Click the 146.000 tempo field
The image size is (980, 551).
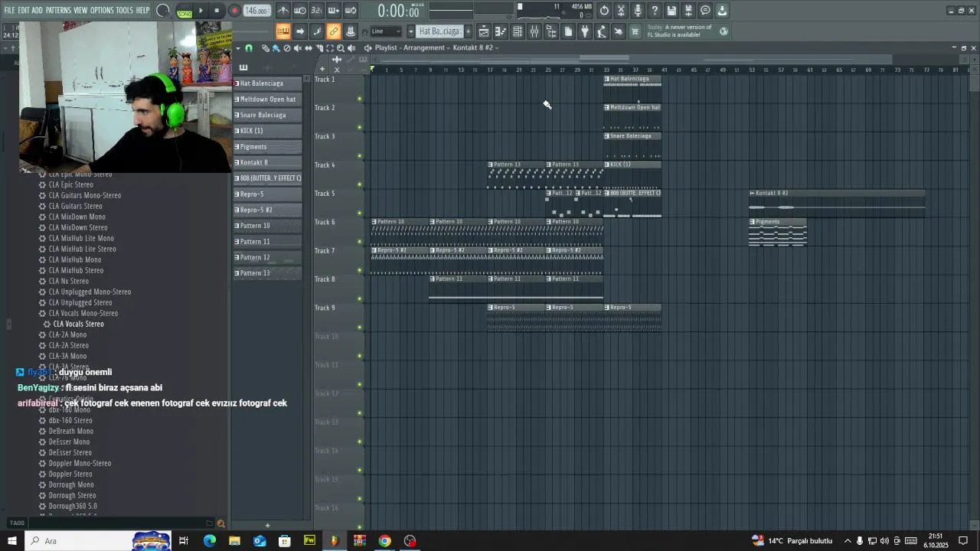256,11
